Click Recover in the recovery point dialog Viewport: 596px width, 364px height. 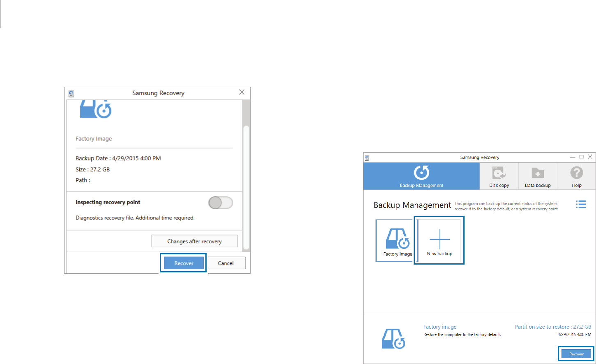click(184, 263)
